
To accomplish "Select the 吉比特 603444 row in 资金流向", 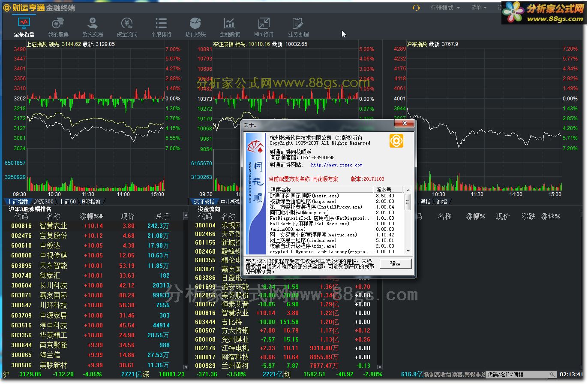I will pyautogui.click(x=283, y=322).
